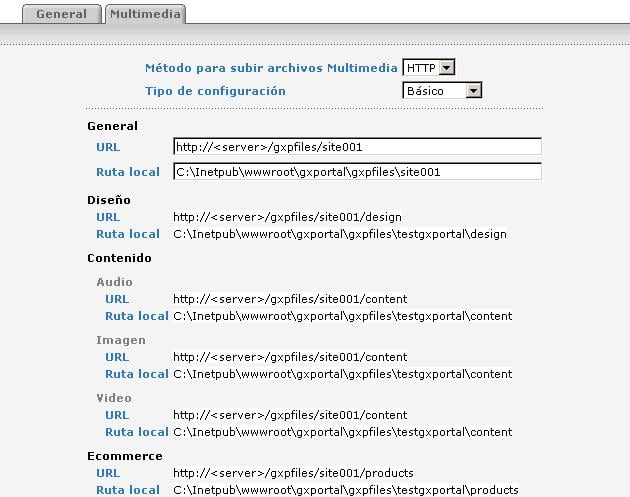Expand the Básico configuration type dropdown
This screenshot has width=630, height=497.
[442, 91]
